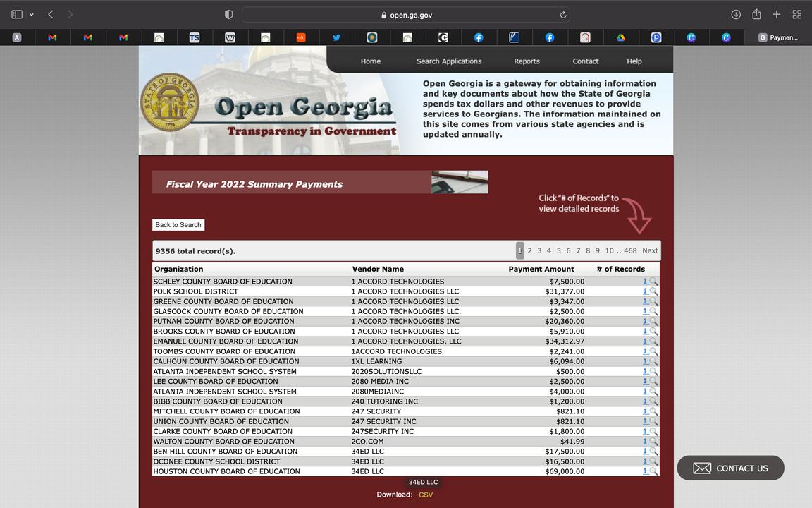This screenshot has width=812, height=508.
Task: Open the privacy report shield icon
Action: point(228,15)
